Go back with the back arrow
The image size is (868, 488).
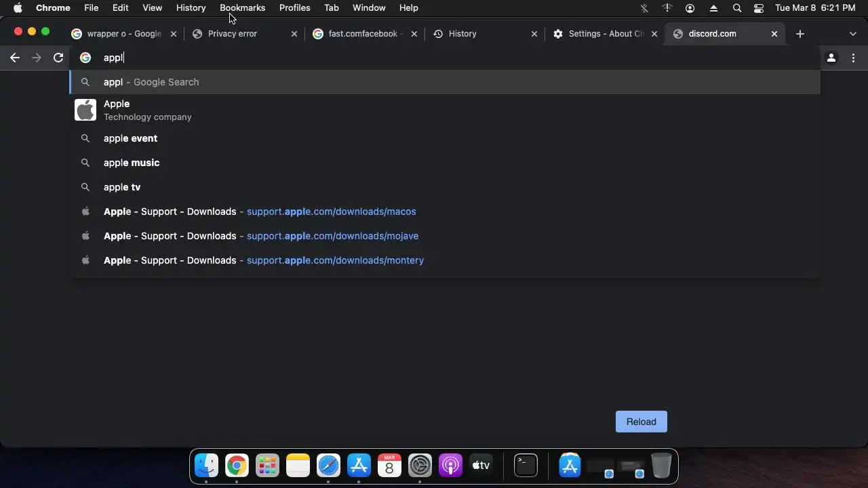[x=15, y=58]
